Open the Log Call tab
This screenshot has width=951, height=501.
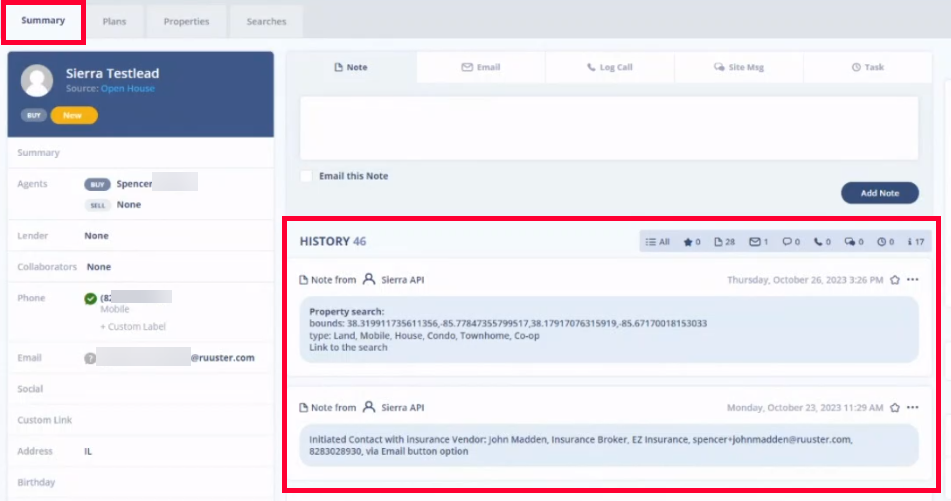pos(610,67)
